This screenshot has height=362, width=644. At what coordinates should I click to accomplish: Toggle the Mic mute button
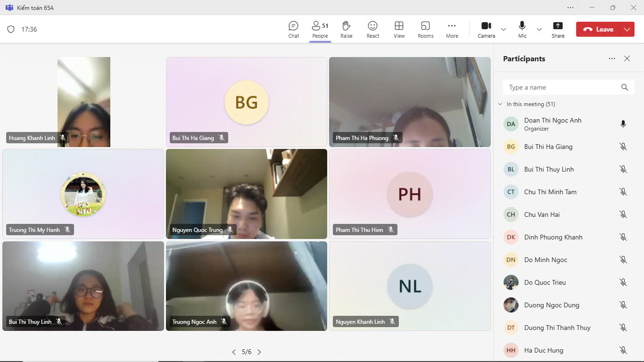(x=522, y=29)
